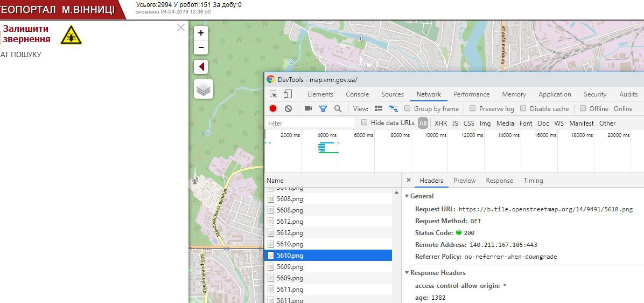
Task: Filter requests by Media
Action: click(505, 123)
